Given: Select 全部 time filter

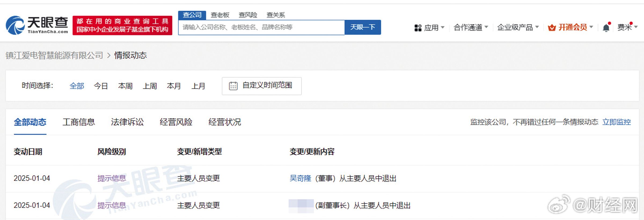Looking at the screenshot, I should pos(77,86).
